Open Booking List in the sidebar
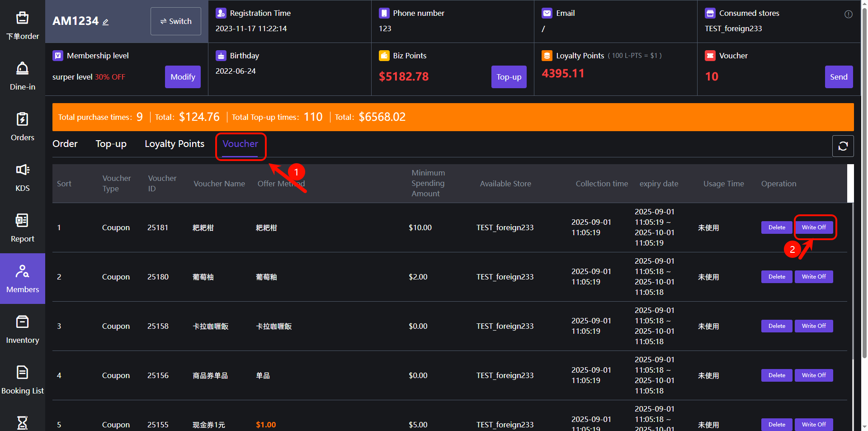The image size is (868, 431). point(22,380)
